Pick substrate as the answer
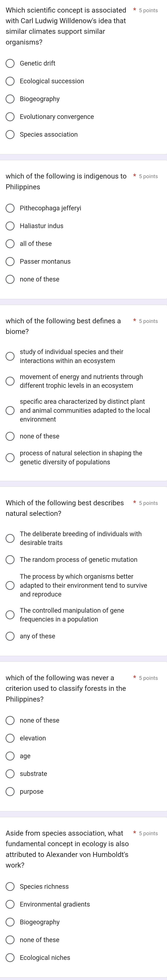Image resolution: width=167 pixels, height=980 pixels. (x=10, y=773)
